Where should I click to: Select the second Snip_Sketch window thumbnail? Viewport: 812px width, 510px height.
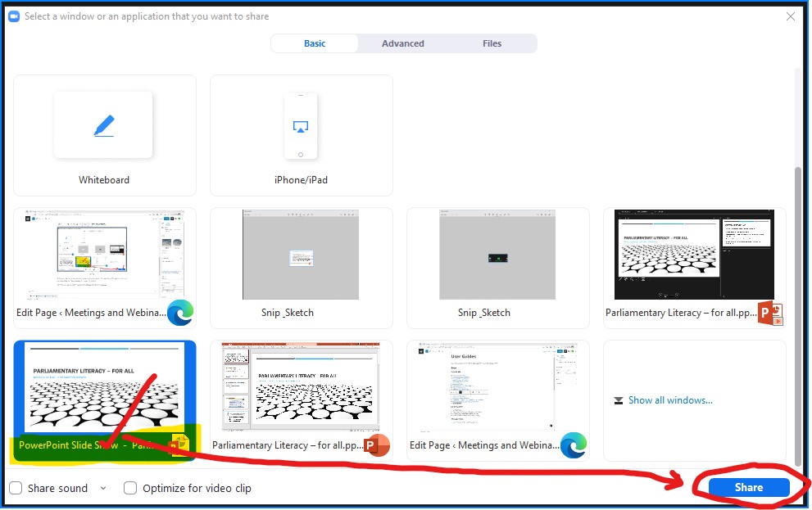click(x=497, y=255)
